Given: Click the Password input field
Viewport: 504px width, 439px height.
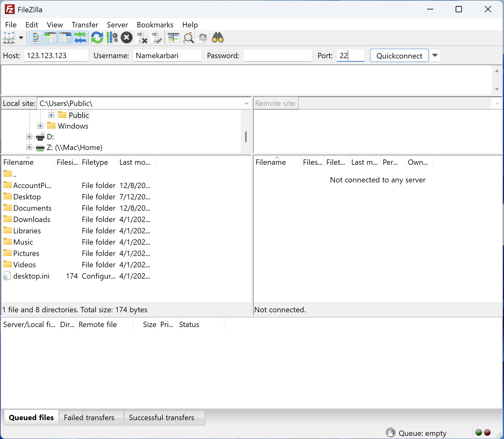Looking at the screenshot, I should (x=278, y=56).
